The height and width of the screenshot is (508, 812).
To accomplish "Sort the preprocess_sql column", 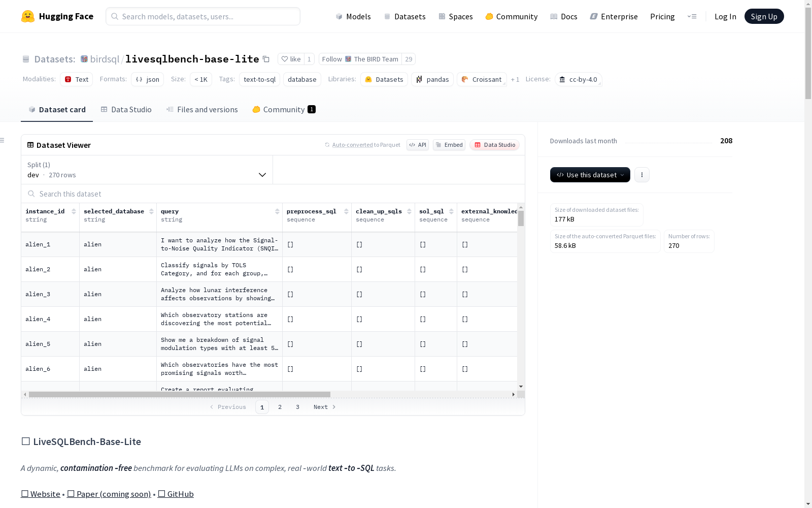I will click(346, 211).
